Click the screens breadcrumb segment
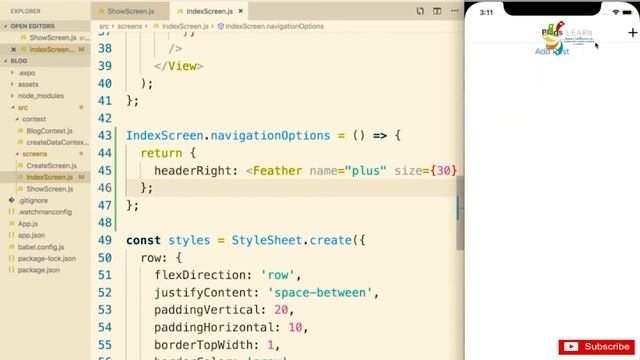The width and height of the screenshot is (640, 360). pyautogui.click(x=130, y=26)
